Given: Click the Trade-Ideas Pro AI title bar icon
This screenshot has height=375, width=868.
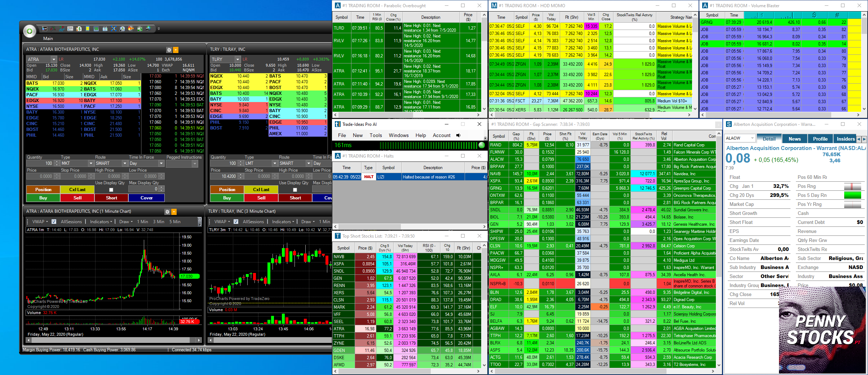Looking at the screenshot, I should tap(338, 124).
